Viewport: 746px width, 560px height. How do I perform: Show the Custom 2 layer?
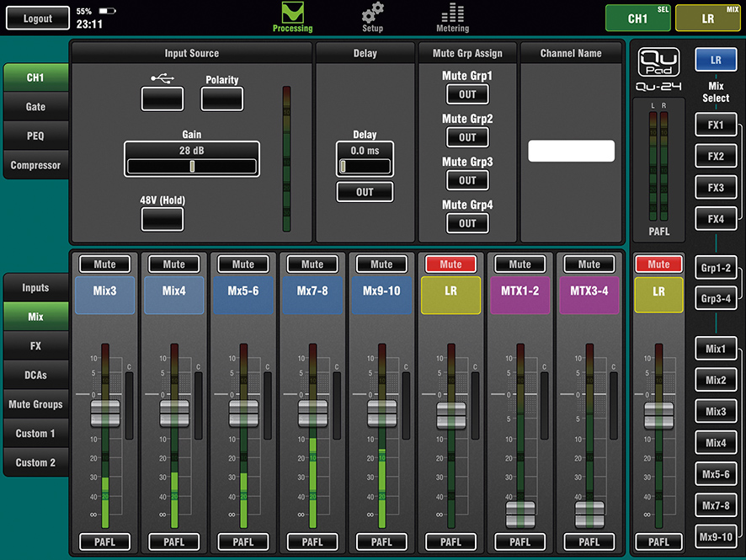tap(35, 462)
